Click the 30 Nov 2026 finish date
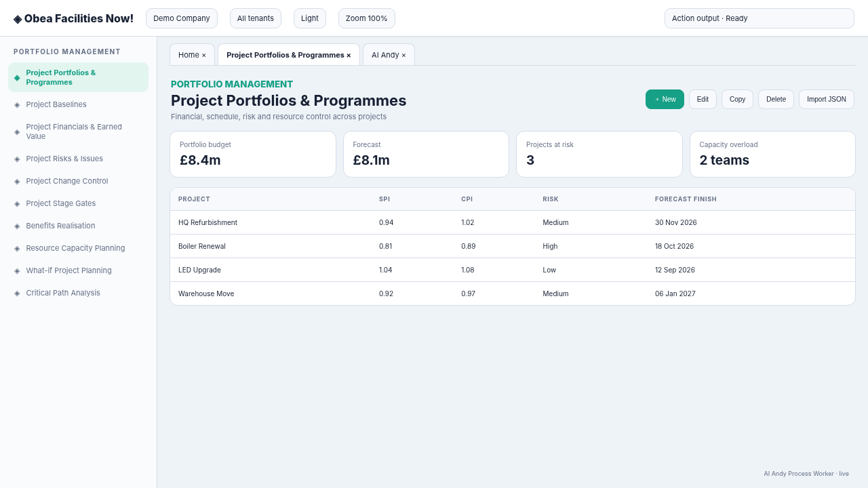The width and height of the screenshot is (868, 488). click(x=676, y=222)
